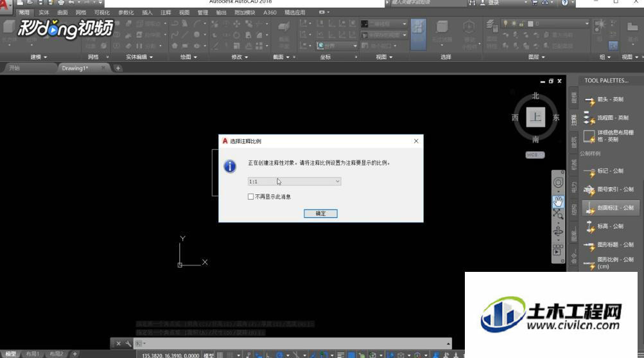The image size is (644, 358).
Task: Check the 不再显示此消息 checkbox
Action: coord(250,197)
